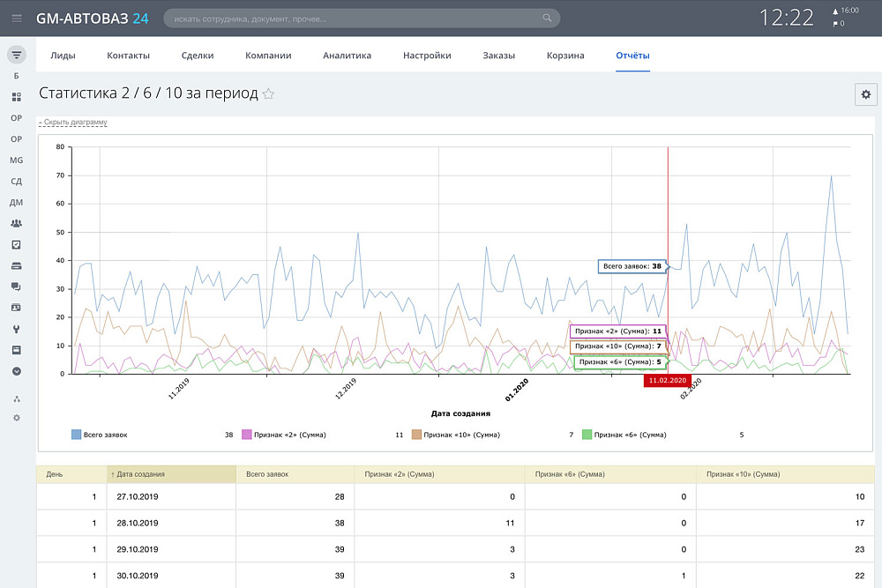
Task: Click the Дата создания axis title
Action: tap(460, 413)
